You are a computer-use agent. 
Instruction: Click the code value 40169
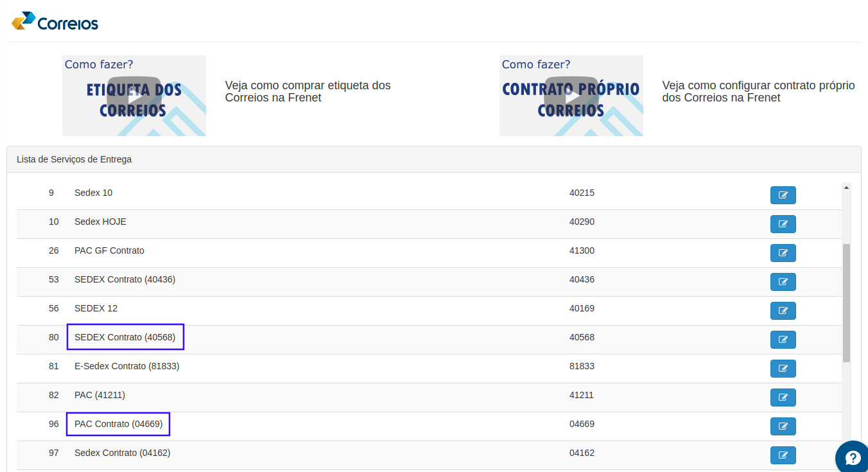coord(582,308)
